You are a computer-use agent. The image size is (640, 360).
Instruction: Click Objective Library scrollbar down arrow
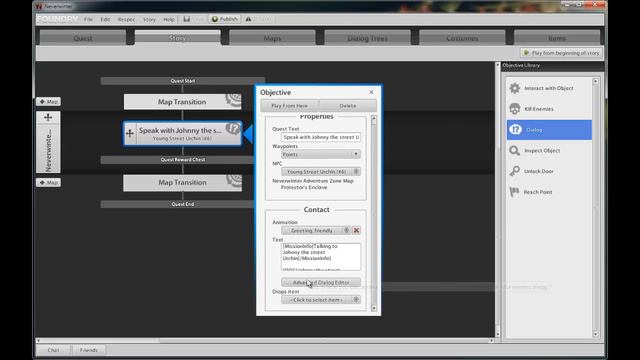pyautogui.click(x=596, y=334)
